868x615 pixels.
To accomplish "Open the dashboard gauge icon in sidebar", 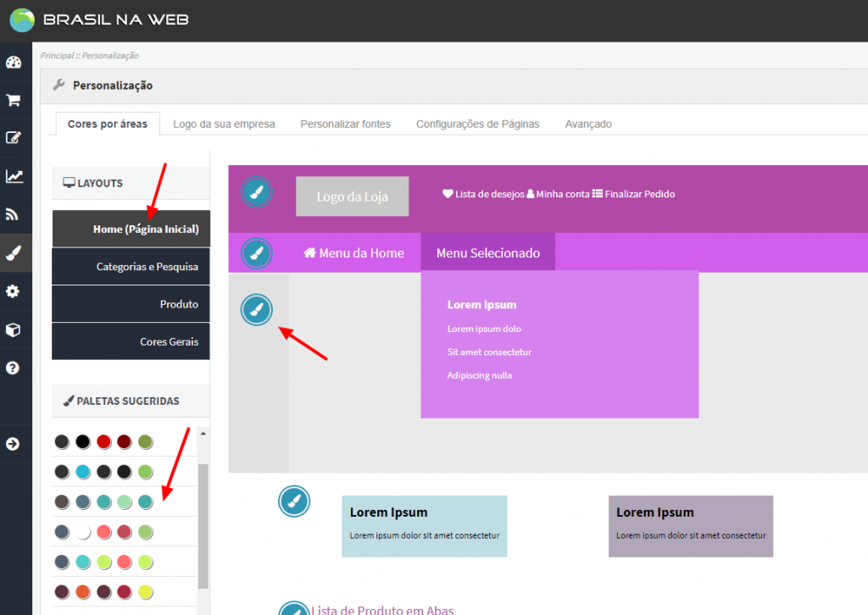I will point(14,63).
